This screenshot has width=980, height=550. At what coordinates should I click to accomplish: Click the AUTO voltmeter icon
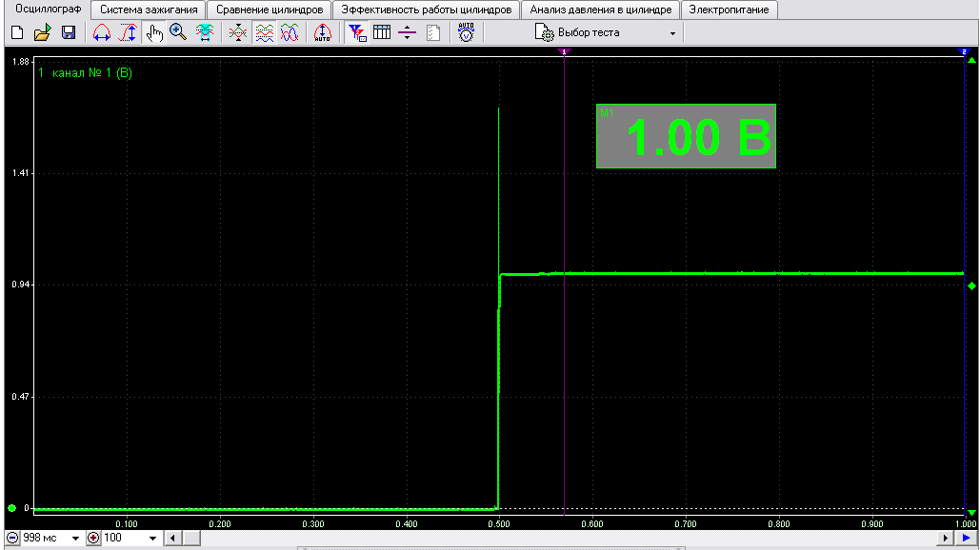coord(467,32)
